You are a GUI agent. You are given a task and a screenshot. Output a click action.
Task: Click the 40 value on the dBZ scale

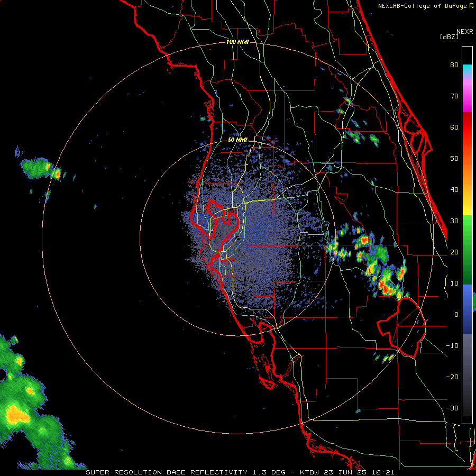[x=454, y=190]
